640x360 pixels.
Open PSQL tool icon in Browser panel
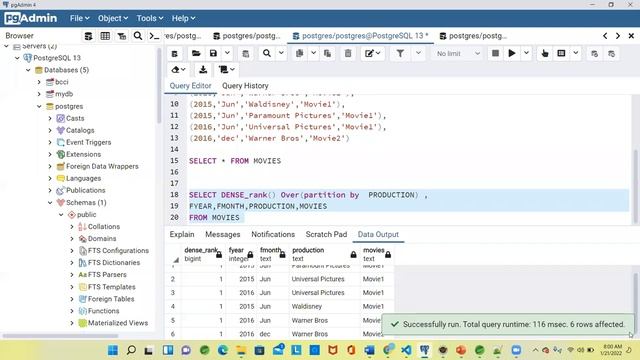point(154,36)
